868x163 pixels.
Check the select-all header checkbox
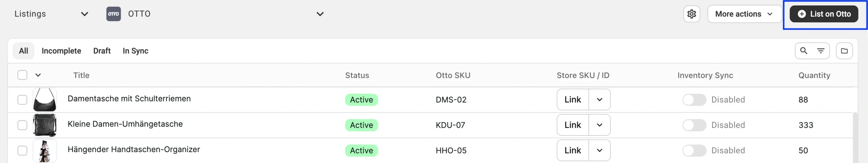click(x=22, y=75)
